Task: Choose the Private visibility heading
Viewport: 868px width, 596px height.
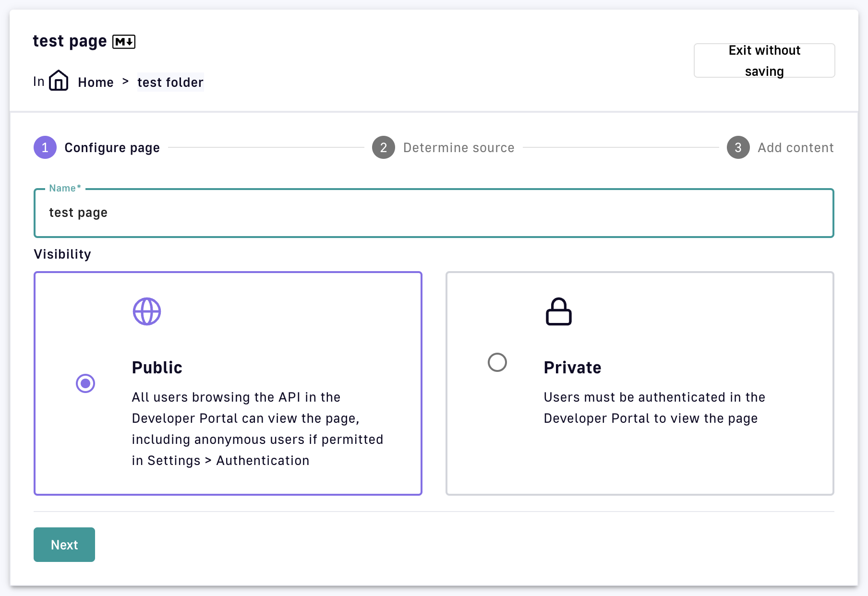Action: [572, 368]
